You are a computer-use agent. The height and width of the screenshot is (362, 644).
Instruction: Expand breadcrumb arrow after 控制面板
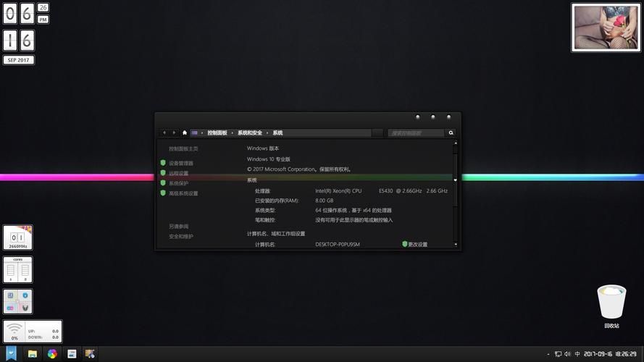pos(233,133)
